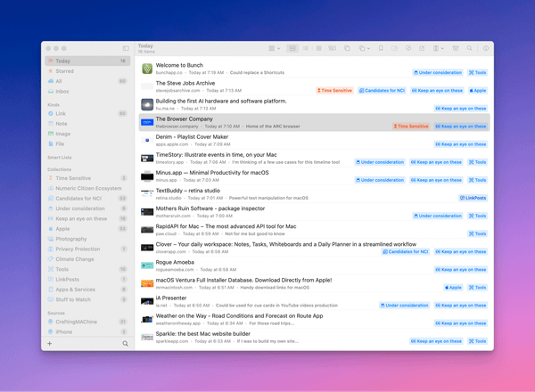Open the info inspector icon
The height and width of the screenshot is (392, 535).
point(486,48)
